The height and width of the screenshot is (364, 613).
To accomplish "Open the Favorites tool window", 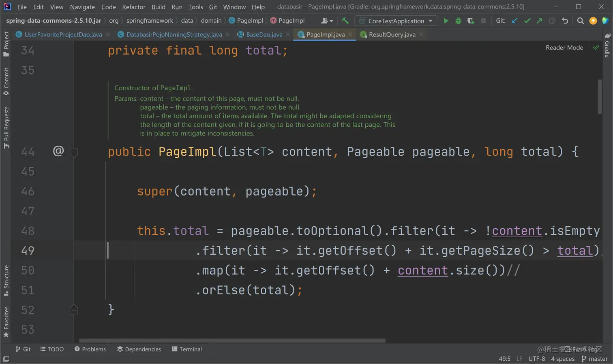I will click(x=6, y=322).
